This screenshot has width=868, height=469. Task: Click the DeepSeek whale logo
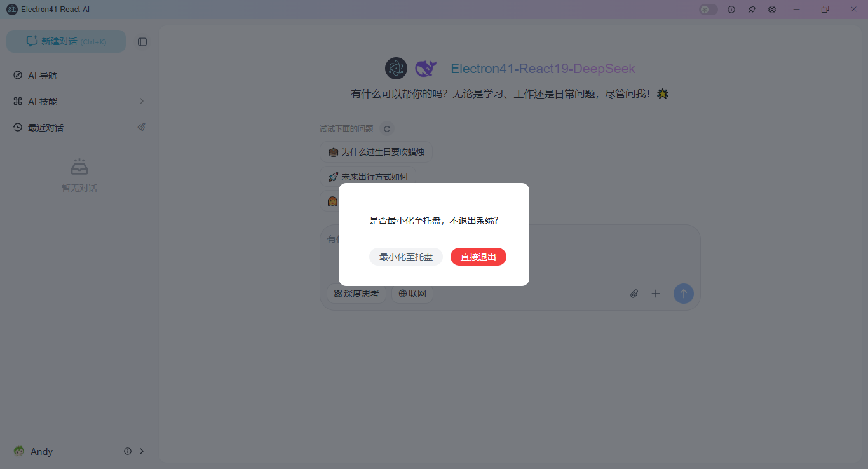(425, 69)
